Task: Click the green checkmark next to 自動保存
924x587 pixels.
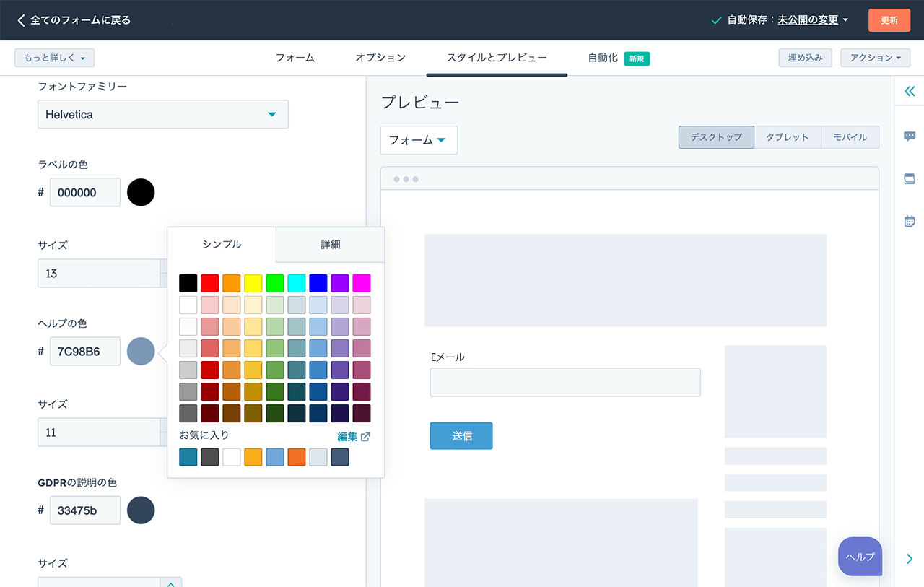Action: 716,20
